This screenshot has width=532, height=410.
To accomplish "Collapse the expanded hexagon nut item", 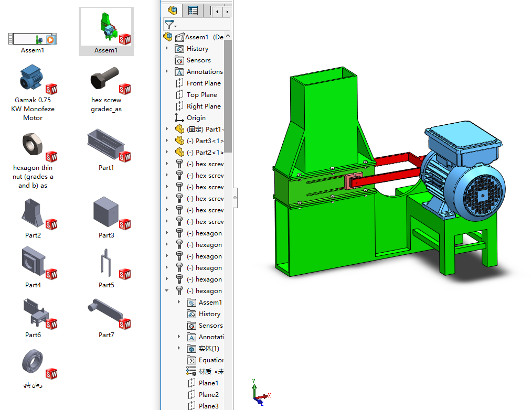I will point(167,290).
